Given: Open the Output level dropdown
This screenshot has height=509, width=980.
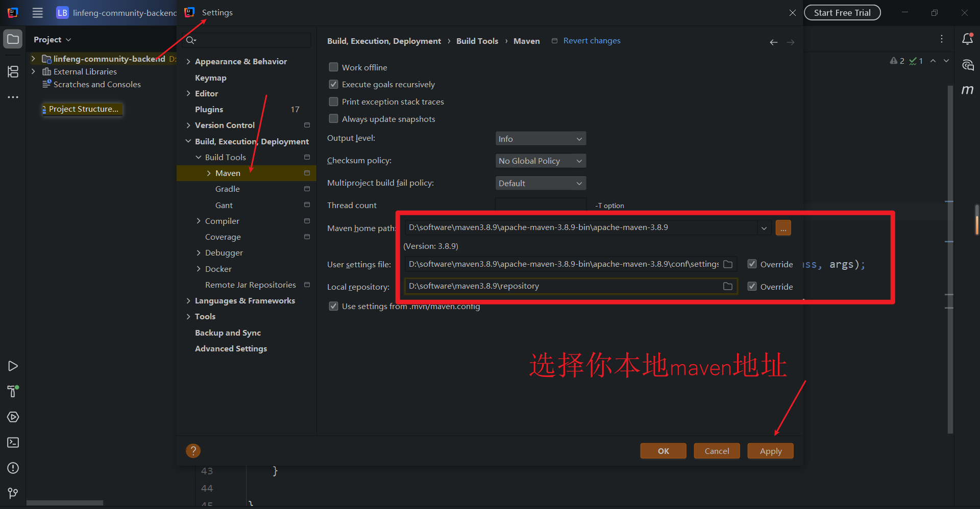Looking at the screenshot, I should [x=541, y=139].
